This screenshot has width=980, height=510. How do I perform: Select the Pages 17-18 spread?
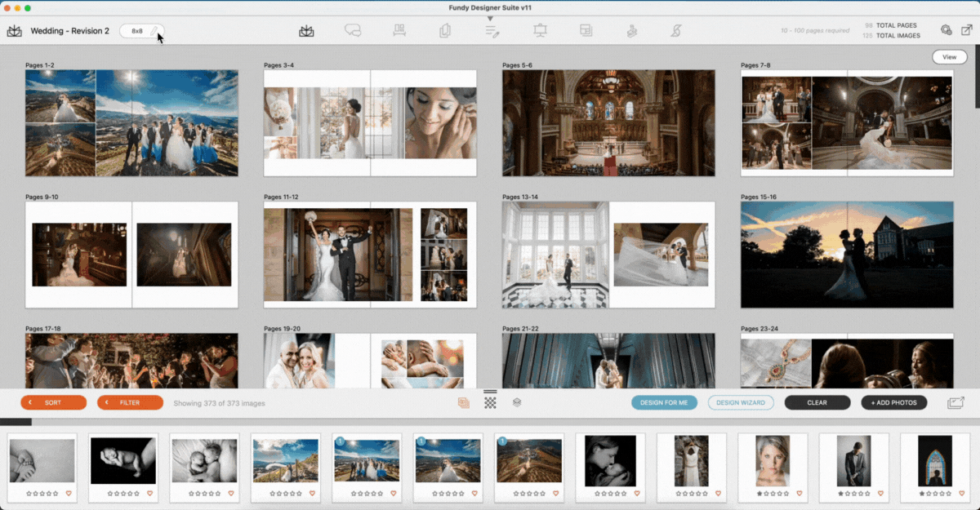point(131,361)
